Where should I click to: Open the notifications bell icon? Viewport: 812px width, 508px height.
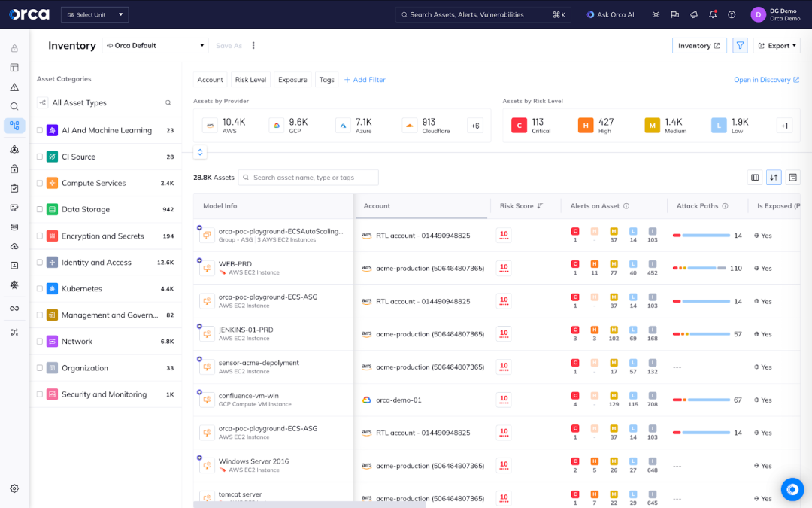pos(713,14)
